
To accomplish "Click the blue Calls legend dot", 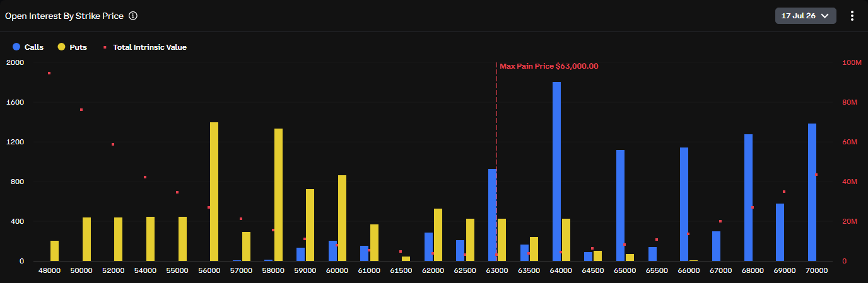I will (x=16, y=47).
